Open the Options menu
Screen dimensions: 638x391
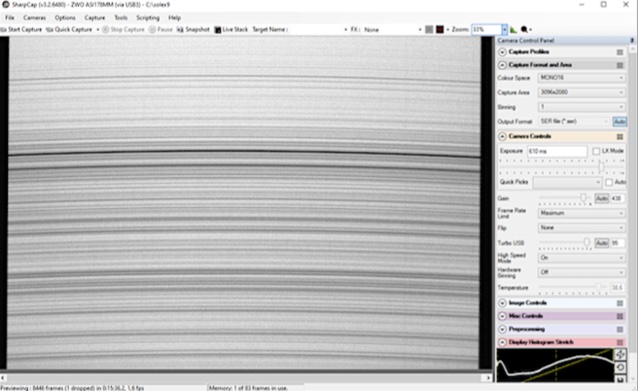(x=65, y=17)
